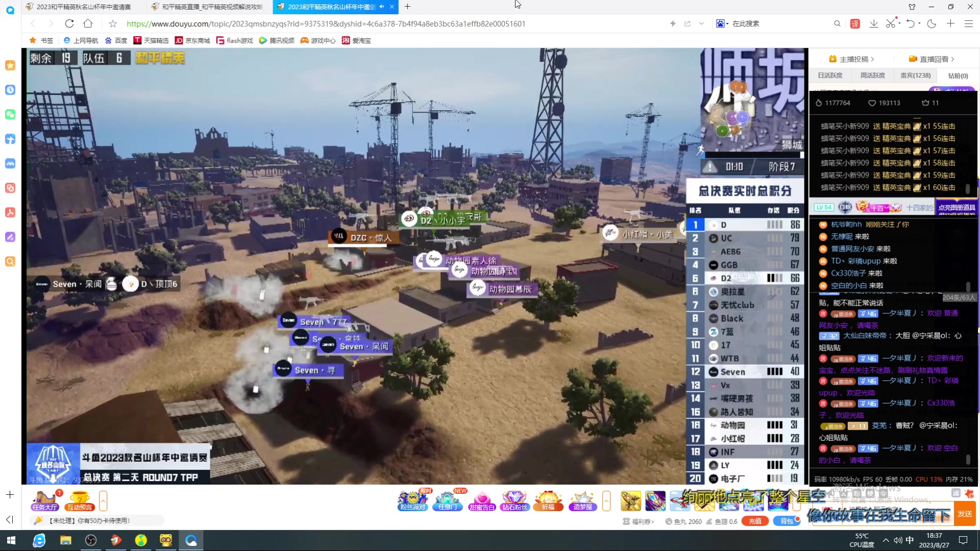
Task: Expand the screenshot tool dropdown arrow
Action: 899,23
